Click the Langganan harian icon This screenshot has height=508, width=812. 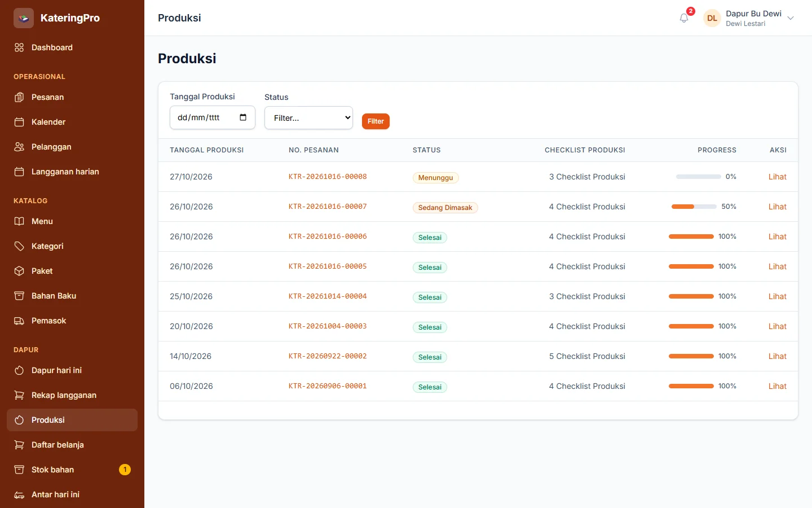[19, 172]
